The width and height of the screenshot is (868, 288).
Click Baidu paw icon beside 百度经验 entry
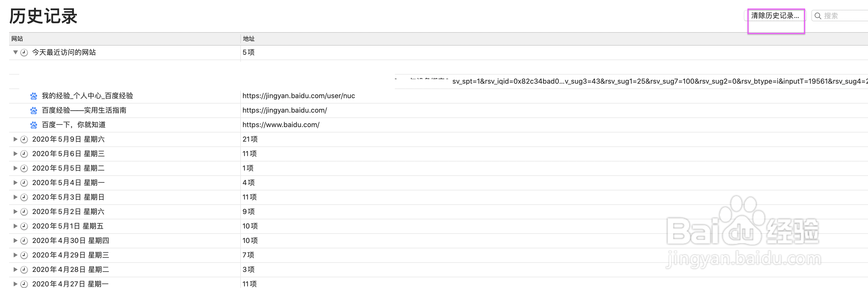tap(34, 110)
